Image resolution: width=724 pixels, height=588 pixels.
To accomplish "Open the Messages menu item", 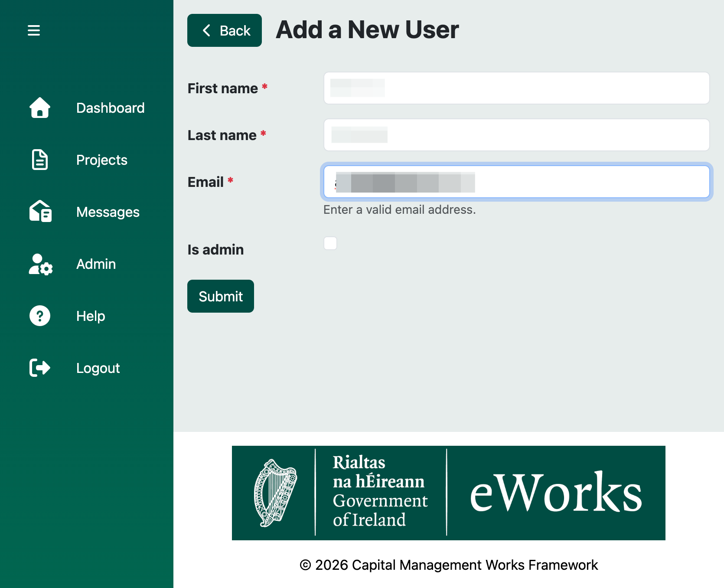I will click(108, 212).
